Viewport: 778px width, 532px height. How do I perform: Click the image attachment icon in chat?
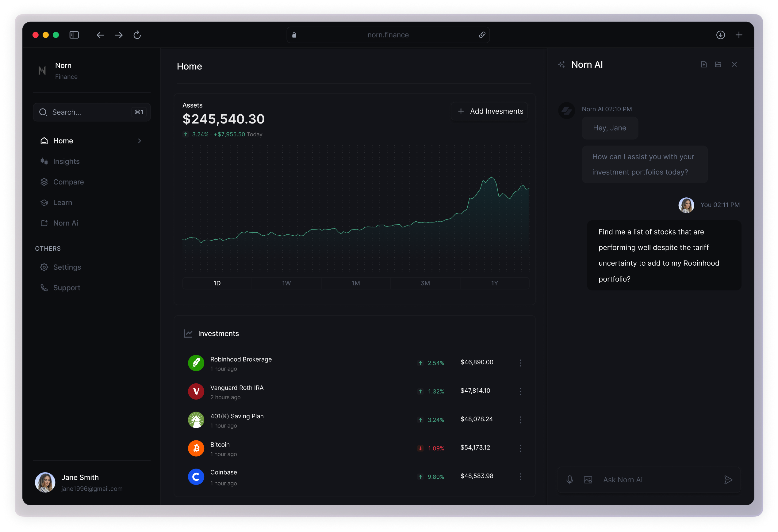click(x=588, y=480)
